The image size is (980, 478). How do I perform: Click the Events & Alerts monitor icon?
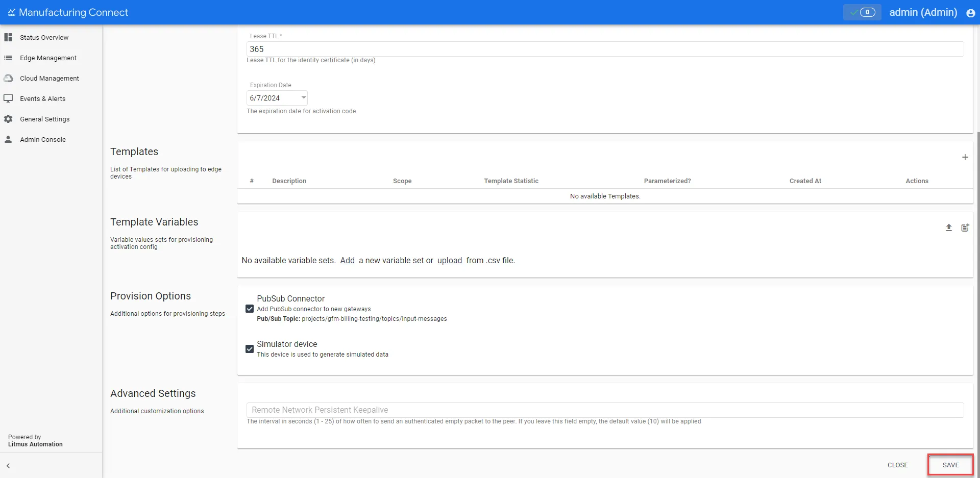coord(8,98)
